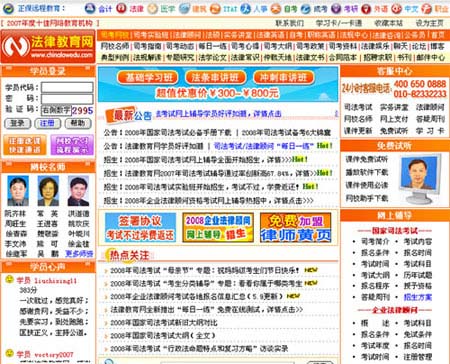
Task: Click the 法律教育网 site logo
Action: (48, 46)
